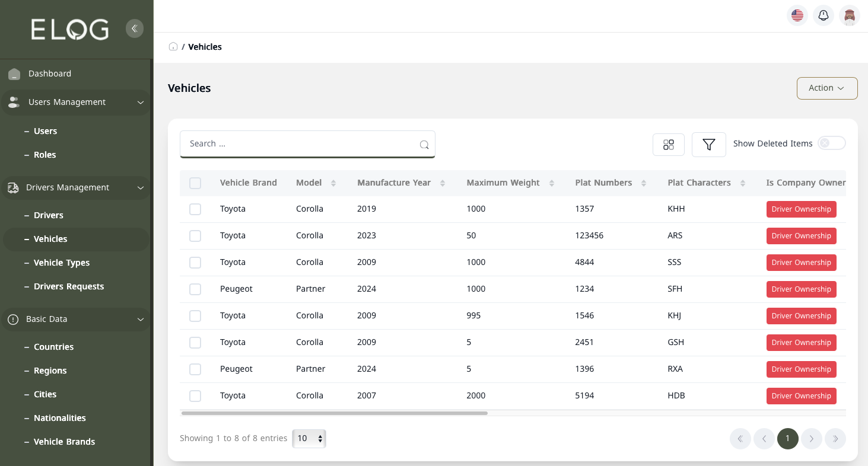
Task: Click Driver Ownership badge for plate 1357
Action: pyautogui.click(x=801, y=209)
